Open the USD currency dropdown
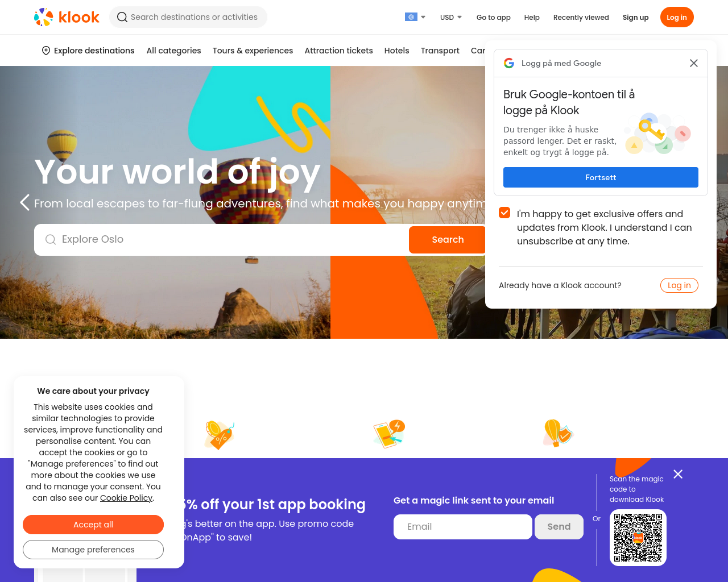This screenshot has width=728, height=582. (451, 17)
